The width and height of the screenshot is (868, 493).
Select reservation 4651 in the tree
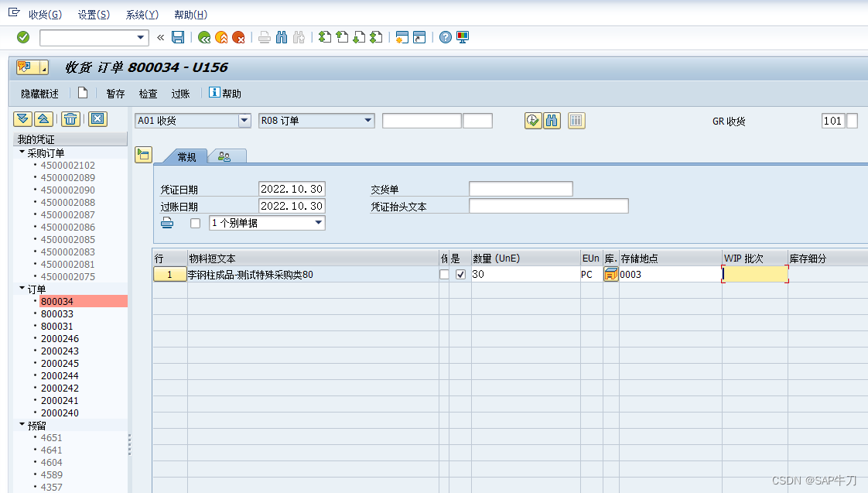(52, 437)
